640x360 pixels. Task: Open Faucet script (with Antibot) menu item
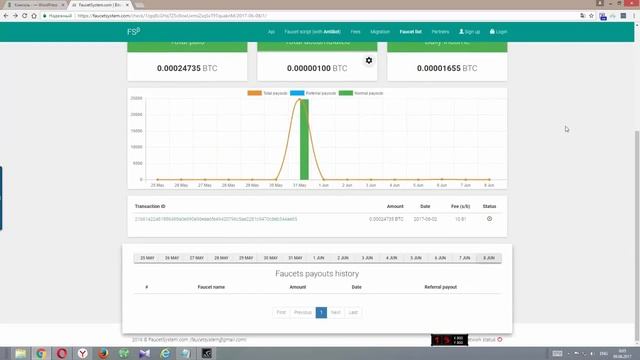click(312, 32)
